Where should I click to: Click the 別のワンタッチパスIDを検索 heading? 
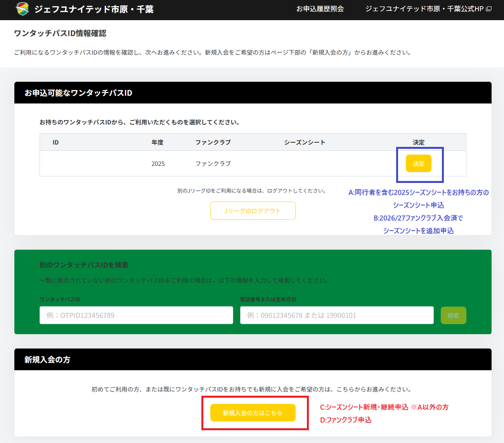(84, 265)
